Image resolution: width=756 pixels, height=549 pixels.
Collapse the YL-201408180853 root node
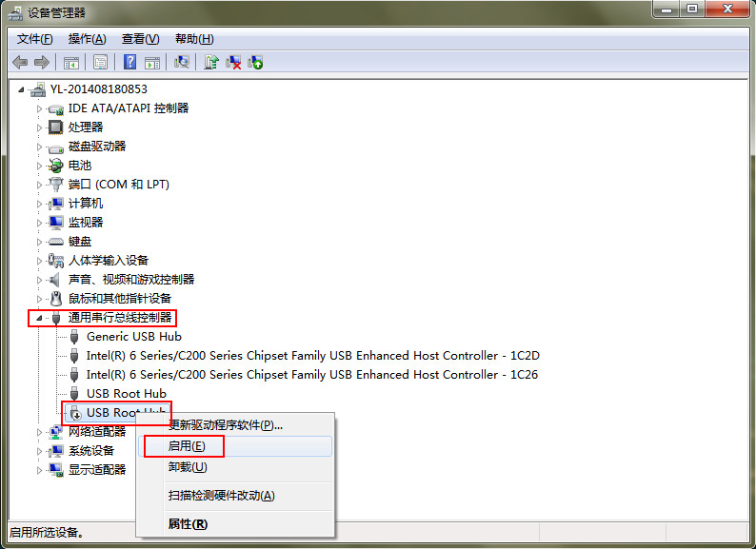[x=21, y=89]
